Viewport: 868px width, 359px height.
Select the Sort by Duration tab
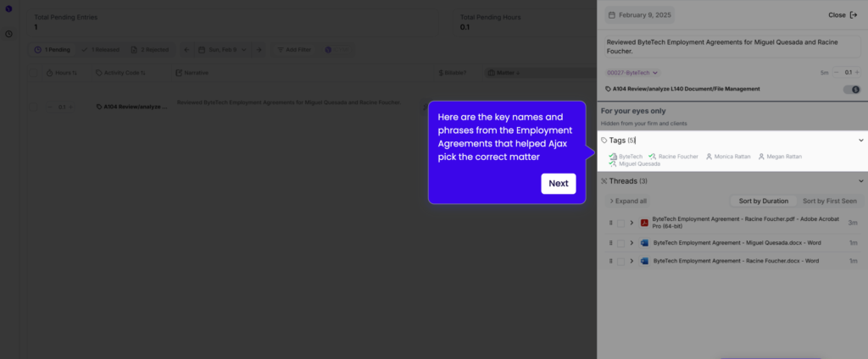pos(763,202)
